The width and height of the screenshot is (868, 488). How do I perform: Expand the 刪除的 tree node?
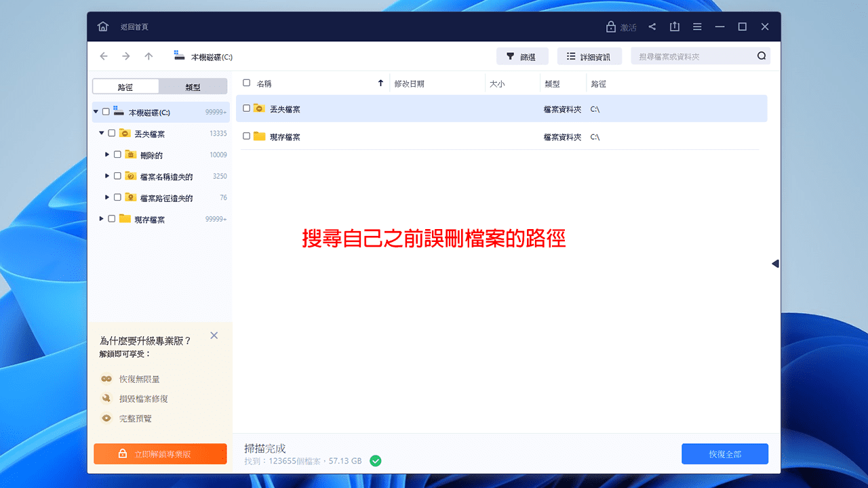click(x=106, y=155)
